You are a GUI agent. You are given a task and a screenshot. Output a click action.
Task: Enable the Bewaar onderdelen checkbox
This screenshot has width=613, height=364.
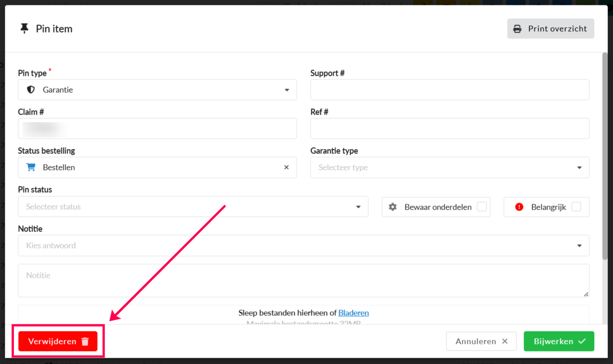pyautogui.click(x=482, y=207)
